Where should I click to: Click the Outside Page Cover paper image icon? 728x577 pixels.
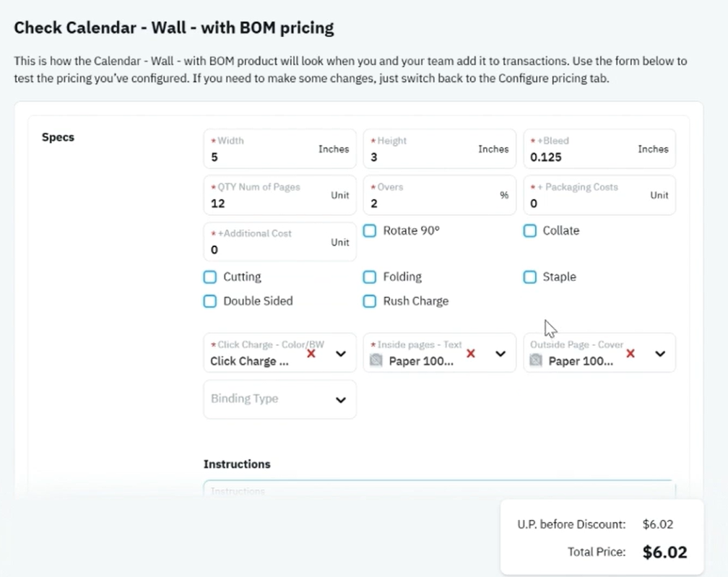pyautogui.click(x=536, y=360)
